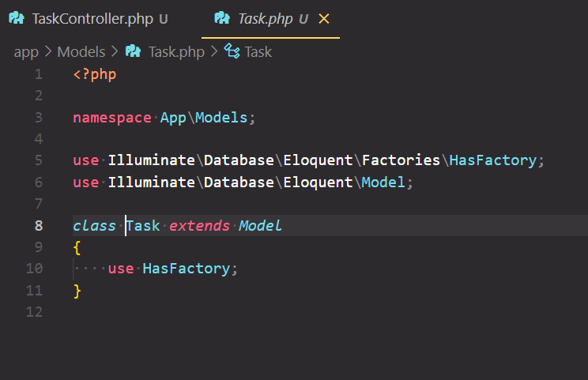This screenshot has height=380, width=588.
Task: Close the Task.php editor tab
Action: click(323, 19)
